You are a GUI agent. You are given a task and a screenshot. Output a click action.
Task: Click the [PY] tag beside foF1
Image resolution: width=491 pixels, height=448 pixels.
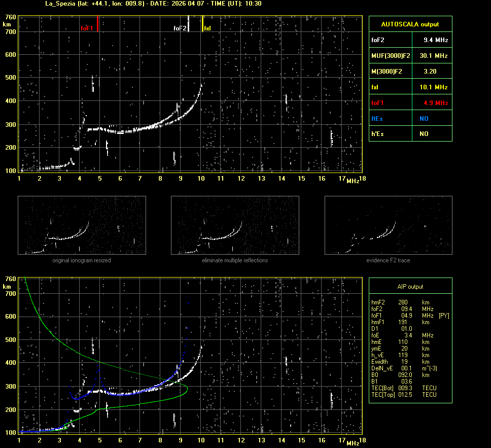tap(444, 316)
